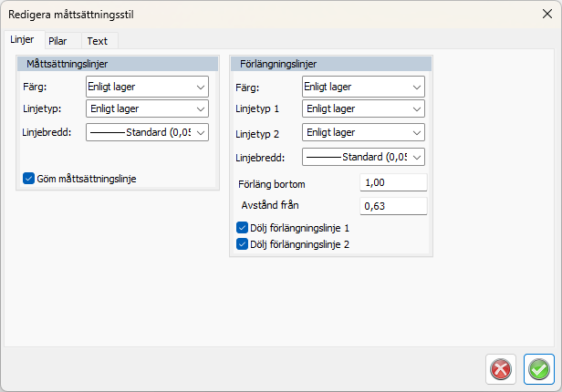Expand the Linjetyp 1 dropdown
This screenshot has width=562, height=392.
click(363, 109)
